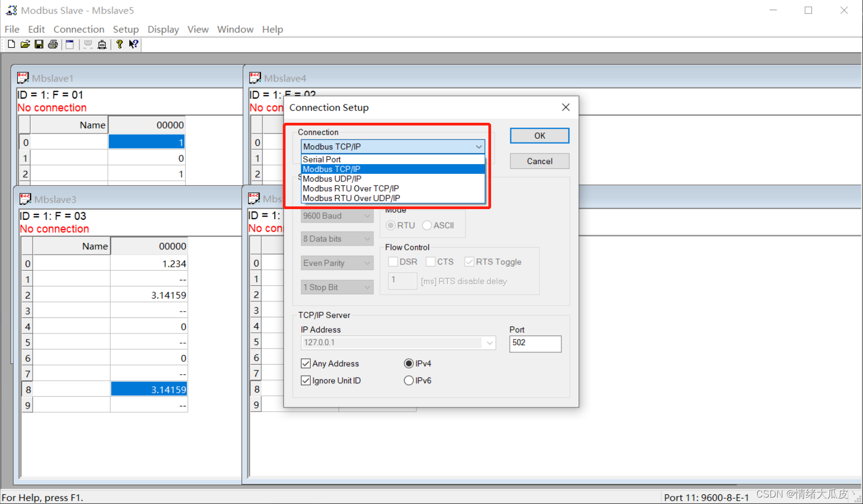Click Mbslave3 row header 5
The width and height of the screenshot is (863, 504).
[x=27, y=343]
